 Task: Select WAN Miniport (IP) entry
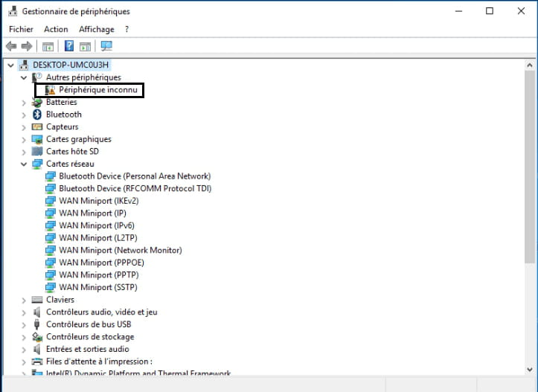point(92,213)
